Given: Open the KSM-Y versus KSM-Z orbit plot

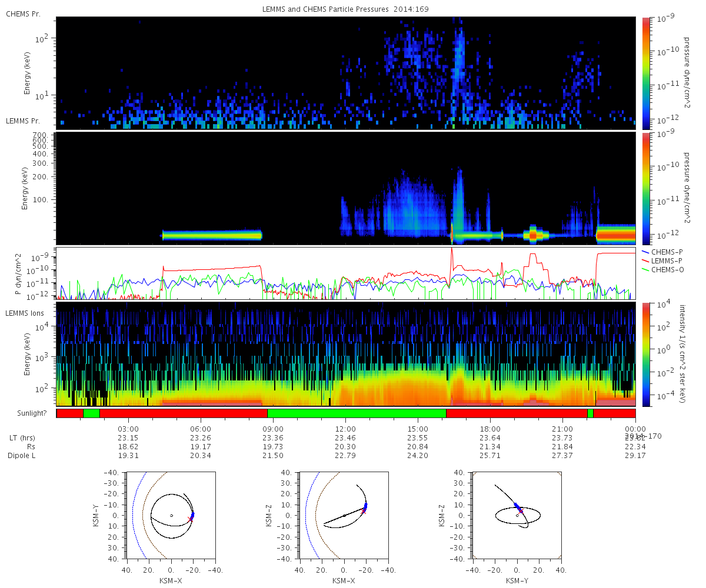Looking at the screenshot, I should [517, 515].
